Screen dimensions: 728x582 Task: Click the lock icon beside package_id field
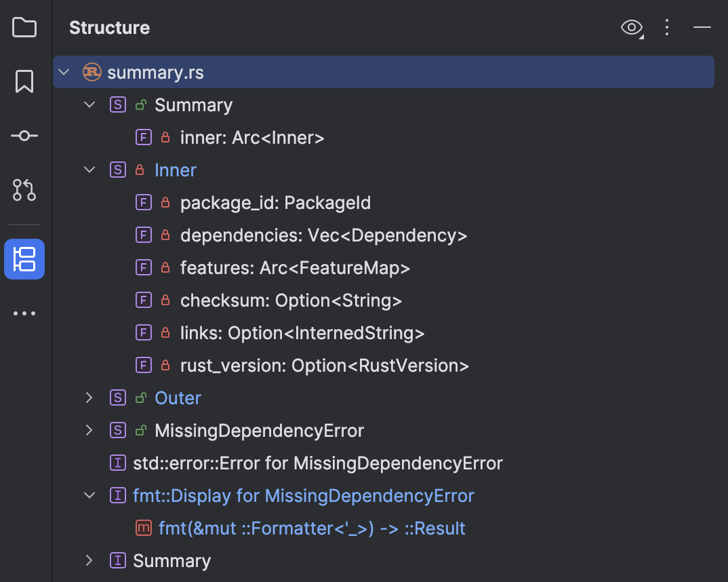pyautogui.click(x=163, y=202)
